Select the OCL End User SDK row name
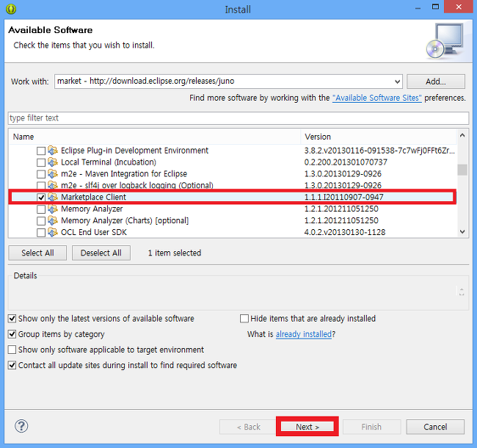 (x=94, y=232)
